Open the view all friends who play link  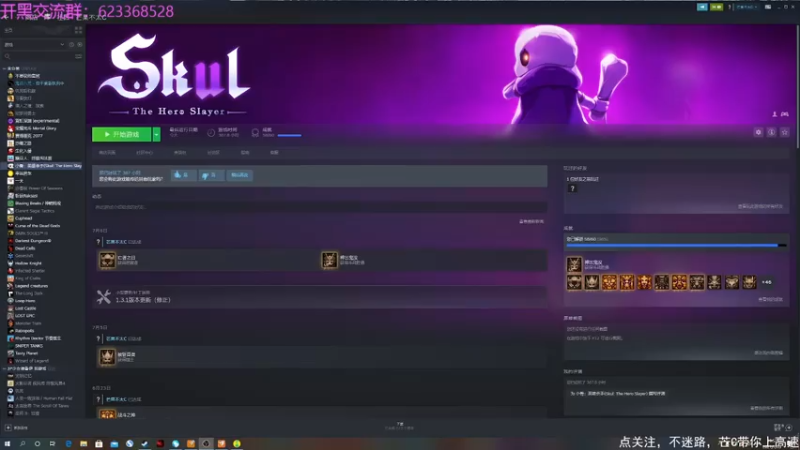[760, 207]
